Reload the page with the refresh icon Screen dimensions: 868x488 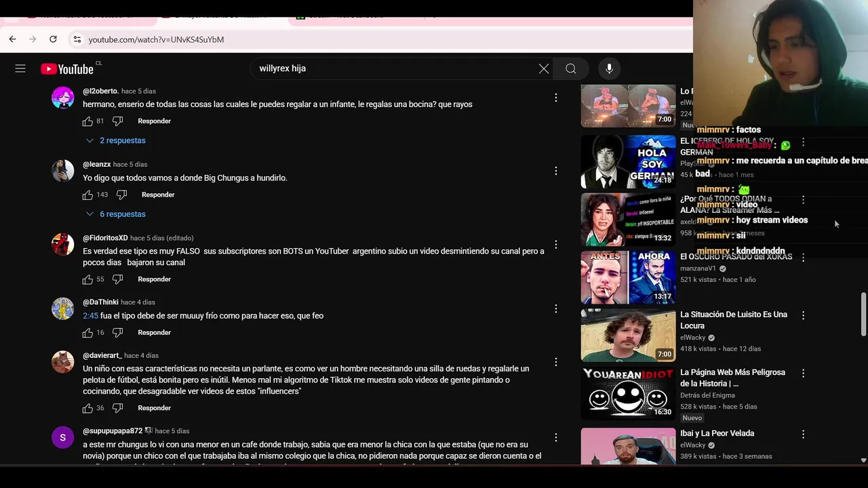pyautogui.click(x=53, y=39)
